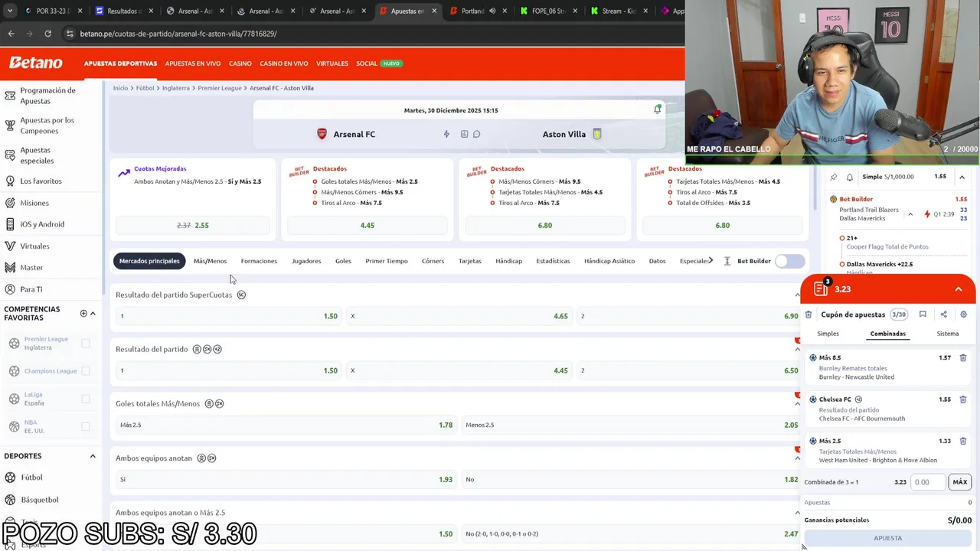Toggle the Bet Builder switch

[789, 261]
